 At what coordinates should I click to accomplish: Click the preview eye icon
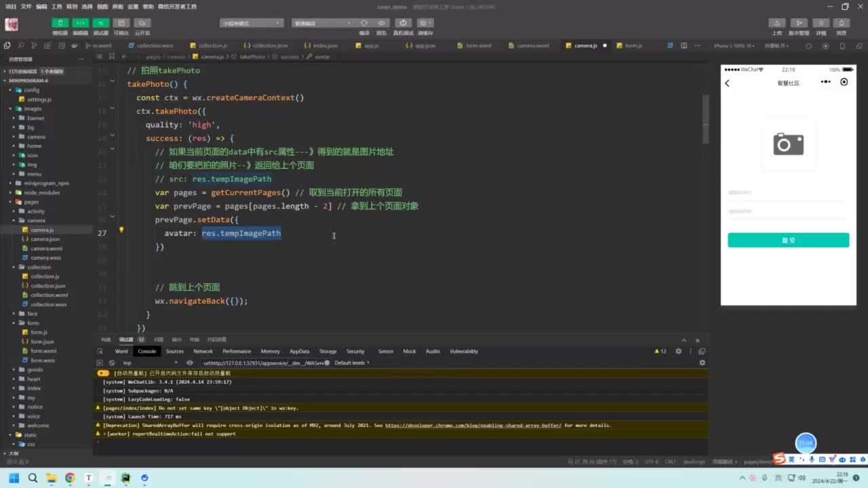coord(382,23)
